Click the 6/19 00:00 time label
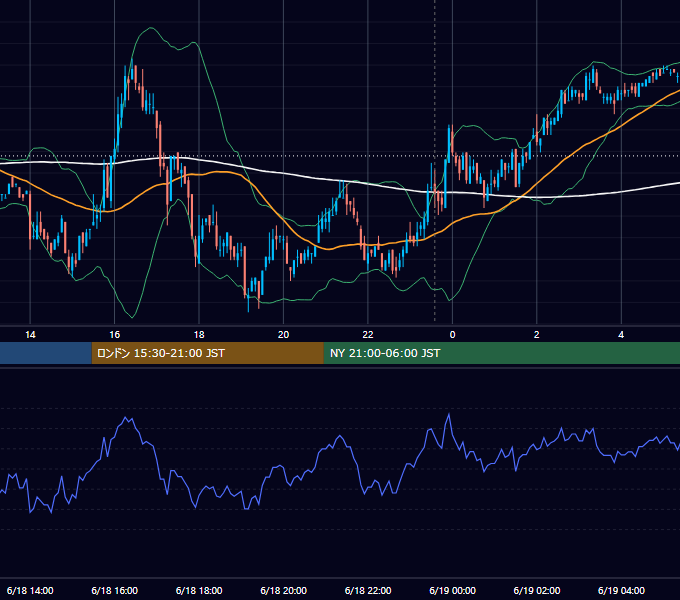This screenshot has height=600, width=680. click(x=452, y=590)
